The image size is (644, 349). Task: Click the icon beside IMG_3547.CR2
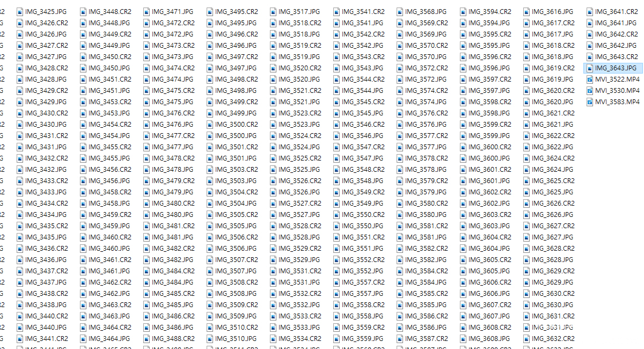click(x=336, y=147)
